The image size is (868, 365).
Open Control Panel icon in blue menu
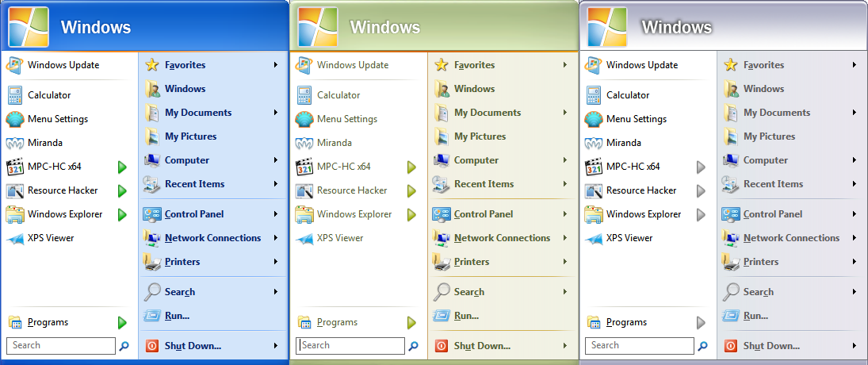tap(152, 214)
